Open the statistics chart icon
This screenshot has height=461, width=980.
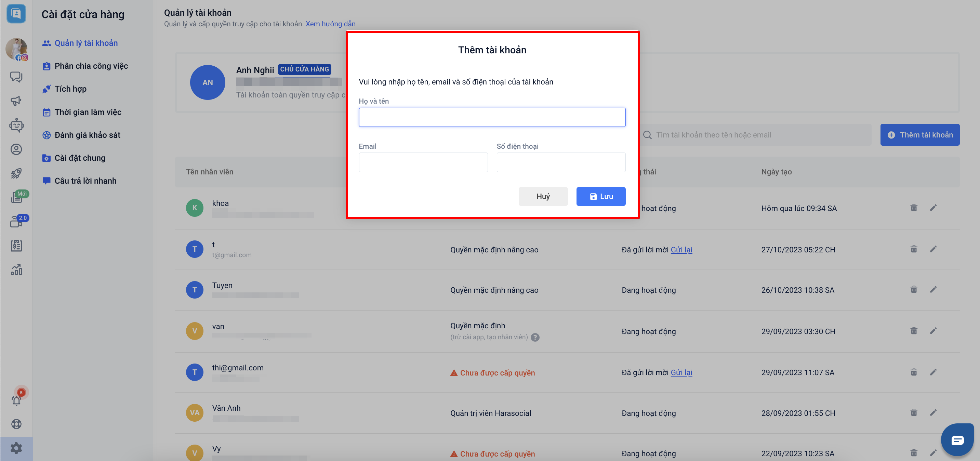[x=16, y=270]
